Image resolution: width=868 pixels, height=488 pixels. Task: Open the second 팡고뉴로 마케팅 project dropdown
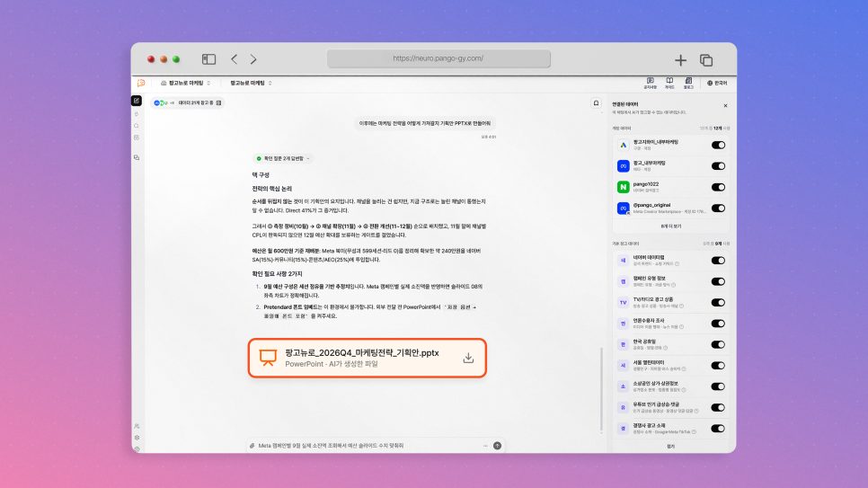[x=251, y=83]
